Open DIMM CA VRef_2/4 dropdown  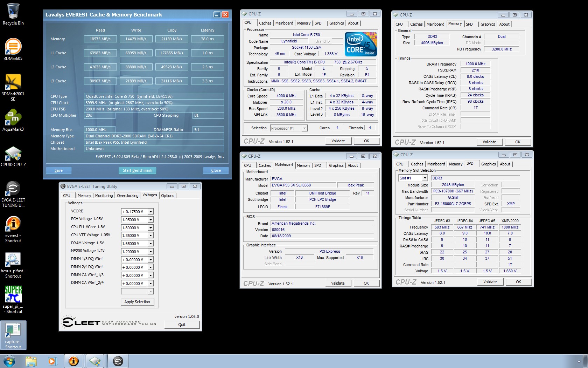pyautogui.click(x=150, y=284)
